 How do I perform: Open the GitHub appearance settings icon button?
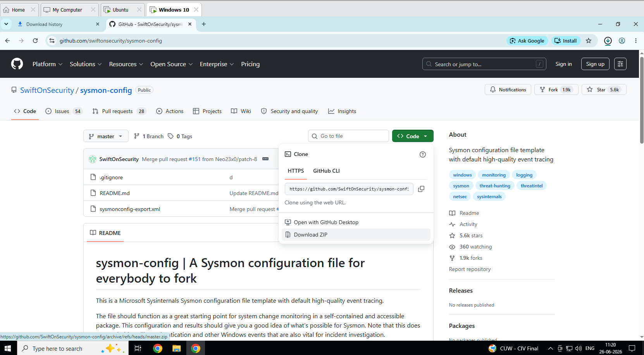pos(620,64)
